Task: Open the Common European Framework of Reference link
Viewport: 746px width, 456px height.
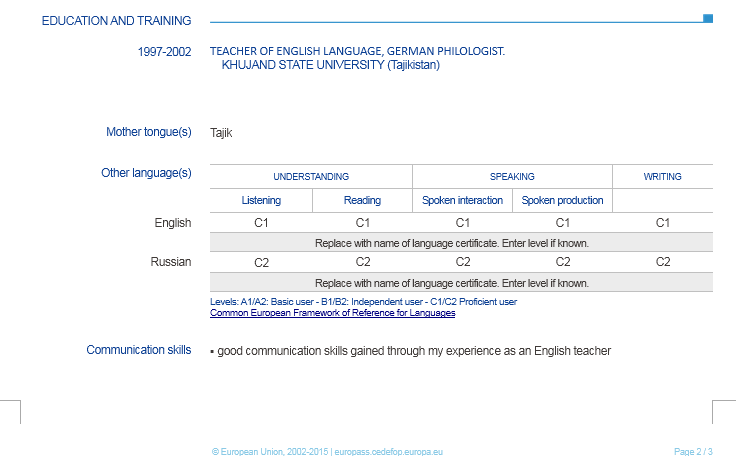Action: click(332, 313)
